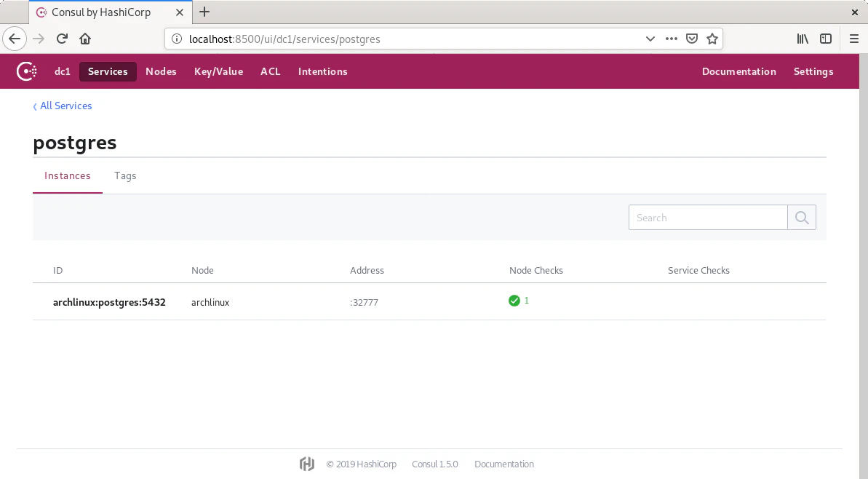Viewport: 868px width, 479px height.
Task: Click into the Search input field
Action: coord(707,218)
